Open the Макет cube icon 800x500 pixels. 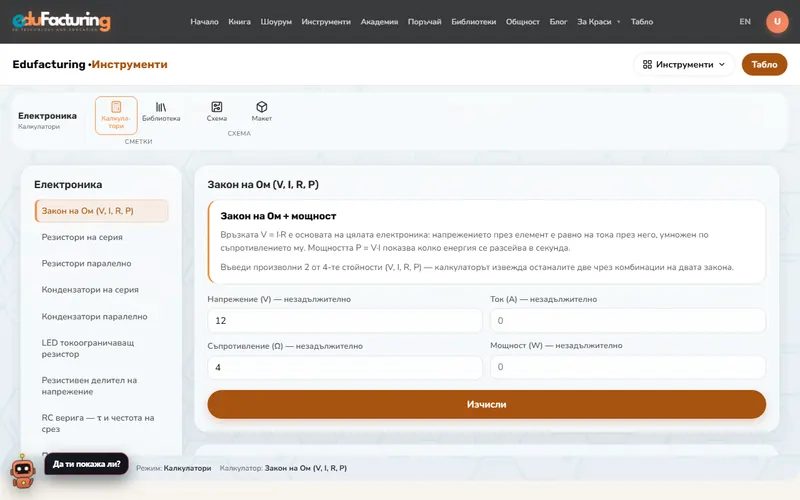coord(262,107)
